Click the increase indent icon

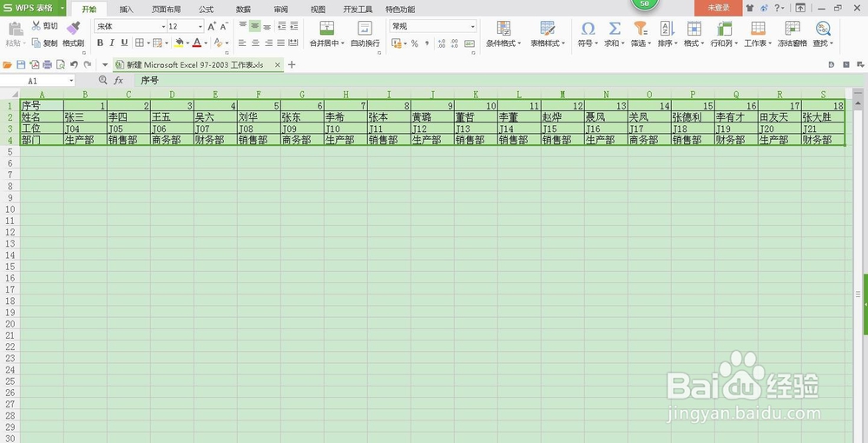(x=294, y=25)
